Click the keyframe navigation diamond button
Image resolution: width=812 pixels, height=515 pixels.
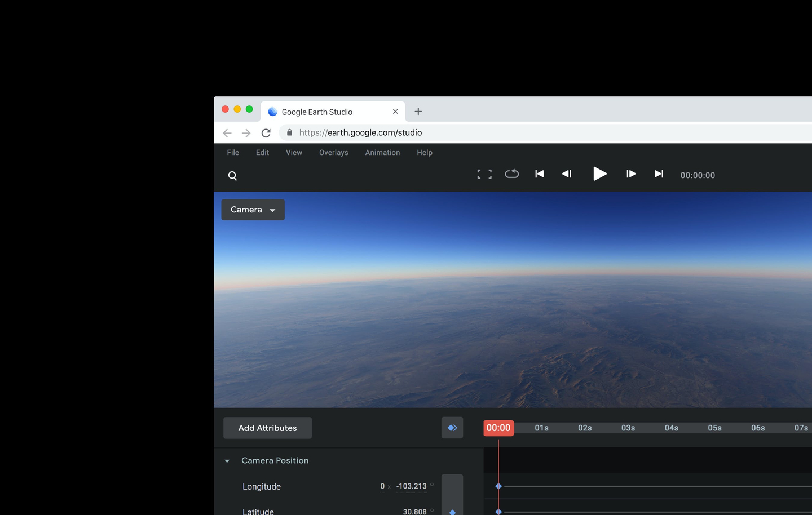pyautogui.click(x=452, y=428)
